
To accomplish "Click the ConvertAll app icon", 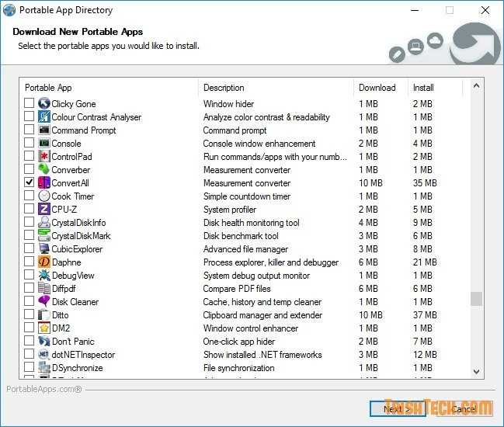I will click(44, 183).
